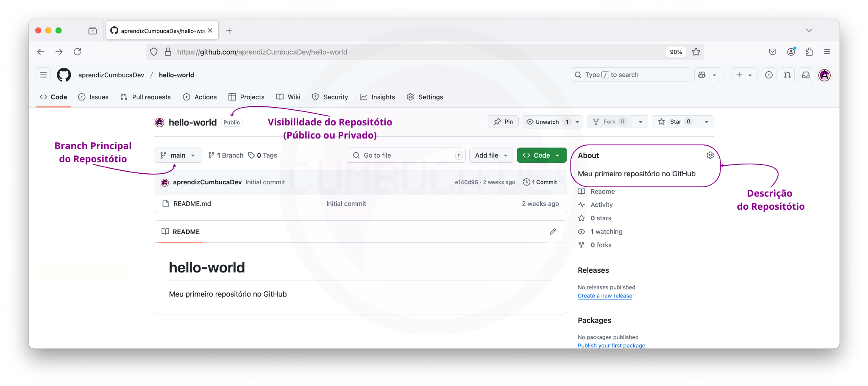
Task: Unwatch the repository
Action: 547,122
